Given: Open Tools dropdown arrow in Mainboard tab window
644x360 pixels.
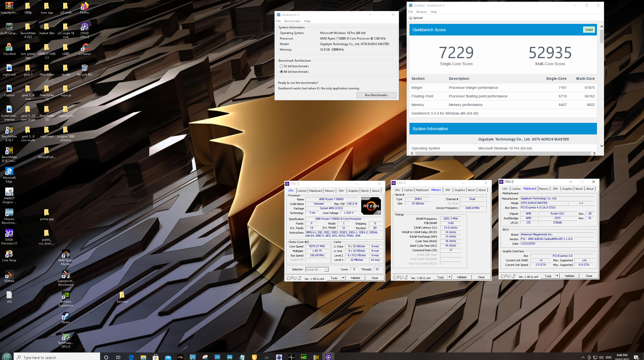Looking at the screenshot, I should click(x=557, y=276).
